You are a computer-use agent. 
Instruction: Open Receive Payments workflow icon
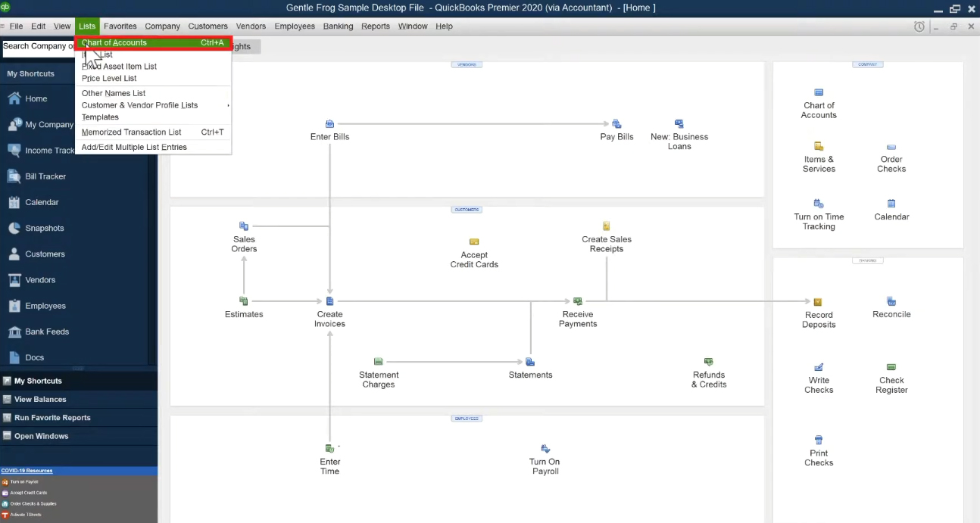pos(578,301)
